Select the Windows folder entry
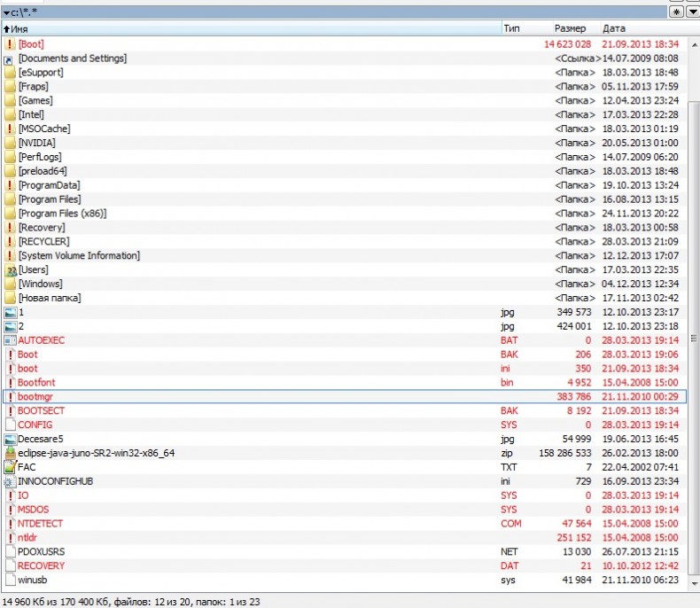The image size is (700, 608). click(40, 284)
